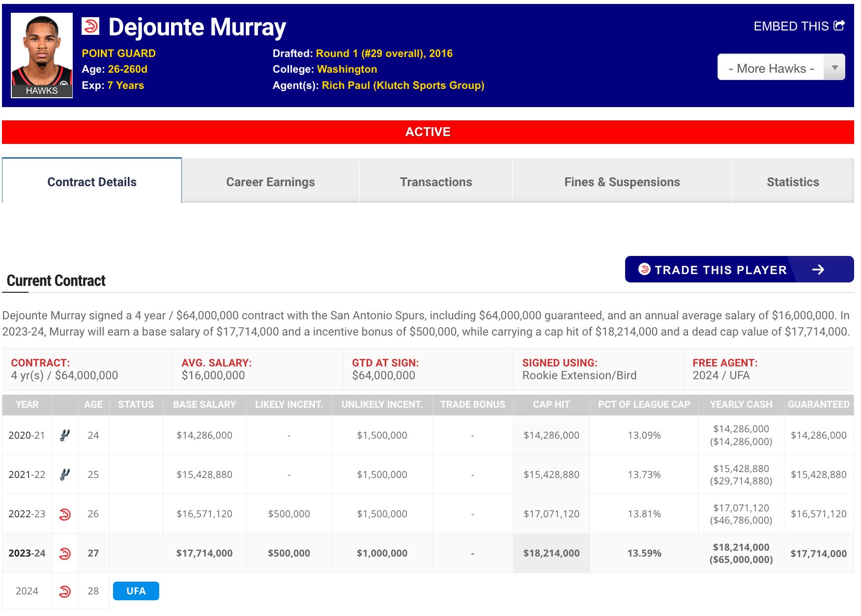Click the 13.09% league cap cell
This screenshot has height=616, width=861.
click(644, 435)
